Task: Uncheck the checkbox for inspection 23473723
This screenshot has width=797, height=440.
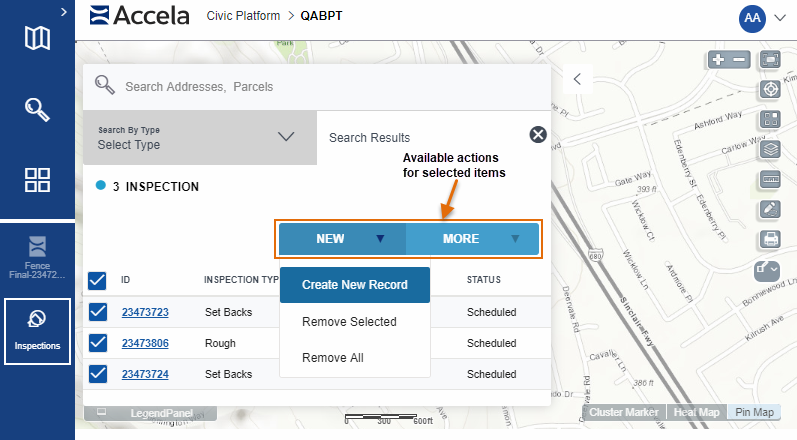Action: pos(98,312)
